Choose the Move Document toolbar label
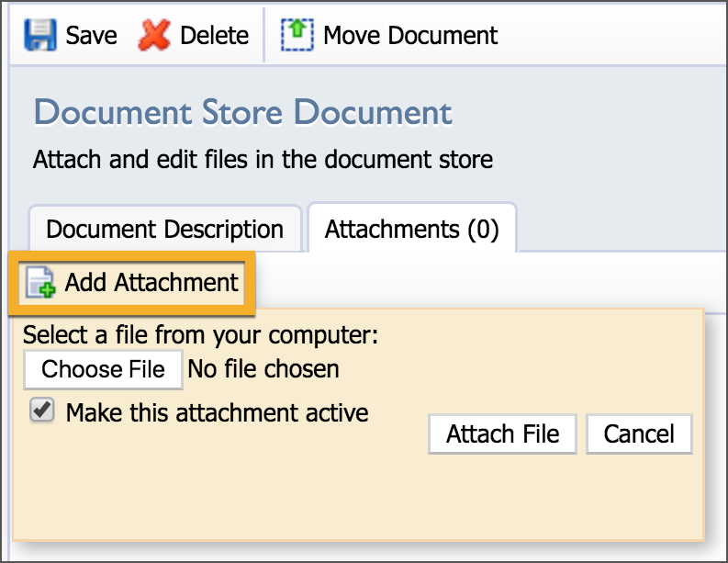The height and width of the screenshot is (563, 728). pyautogui.click(x=410, y=35)
